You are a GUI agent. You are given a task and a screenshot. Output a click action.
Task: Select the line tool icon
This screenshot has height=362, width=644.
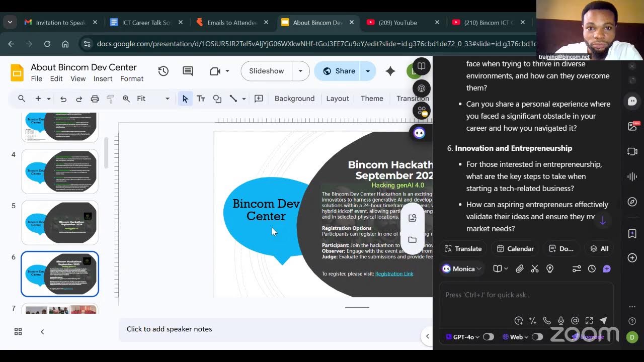233,99
